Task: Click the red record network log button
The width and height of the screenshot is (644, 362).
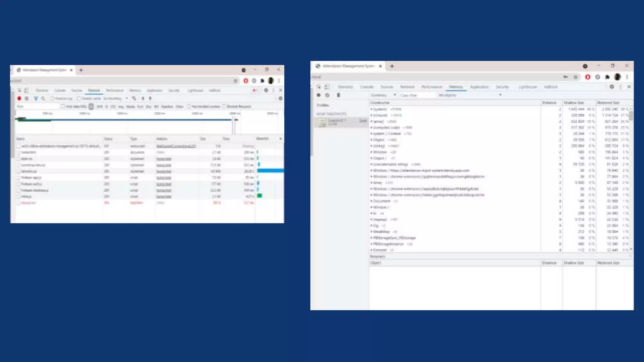Action: point(19,98)
